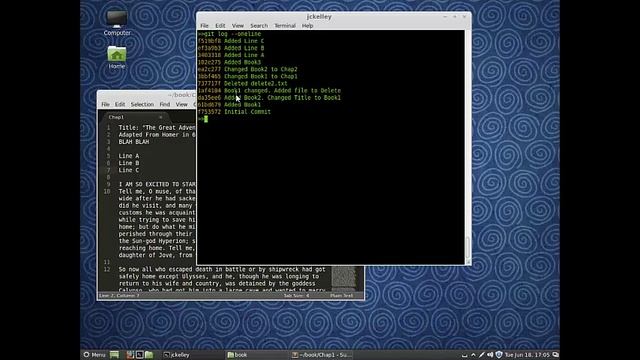This screenshot has height=360, width=640.
Task: Click the 'Deleted delete2.txt' commit line
Action: click(243, 84)
